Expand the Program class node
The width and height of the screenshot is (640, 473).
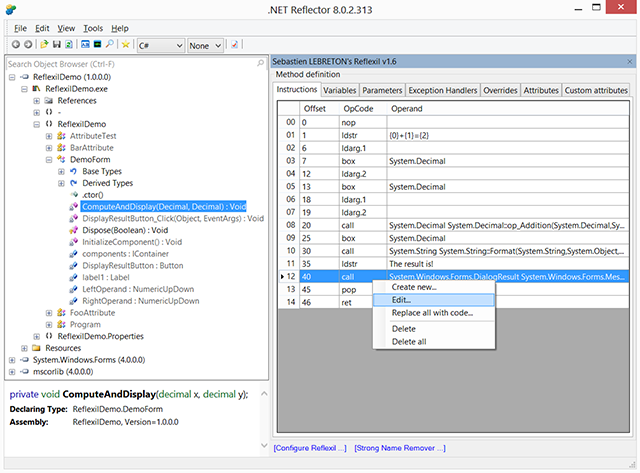[49, 325]
